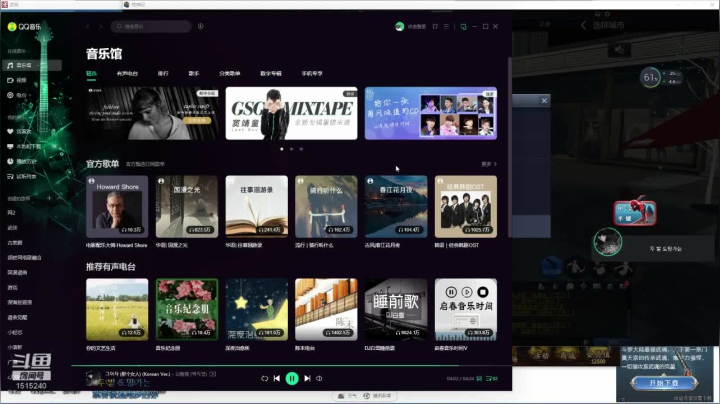Switch to mini player mode icon

[463, 27]
